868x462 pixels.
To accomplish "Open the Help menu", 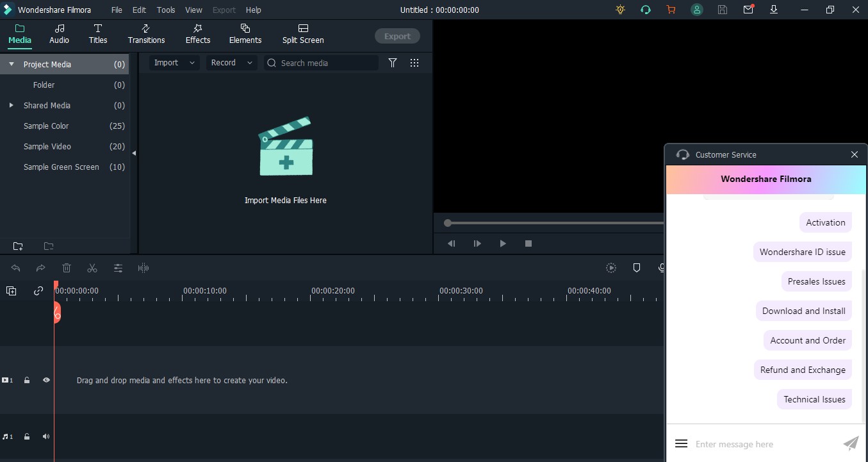I will 254,10.
